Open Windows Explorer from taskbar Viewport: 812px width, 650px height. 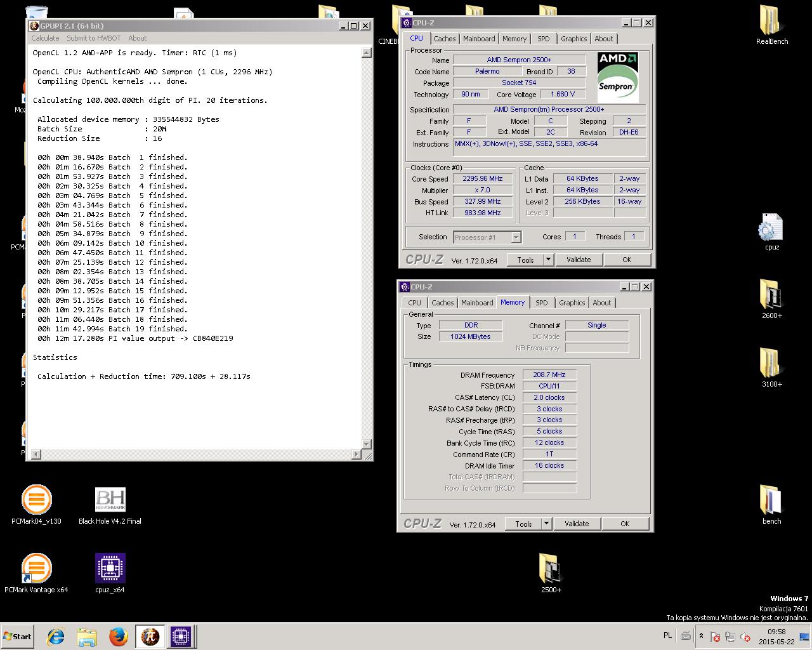(x=87, y=637)
